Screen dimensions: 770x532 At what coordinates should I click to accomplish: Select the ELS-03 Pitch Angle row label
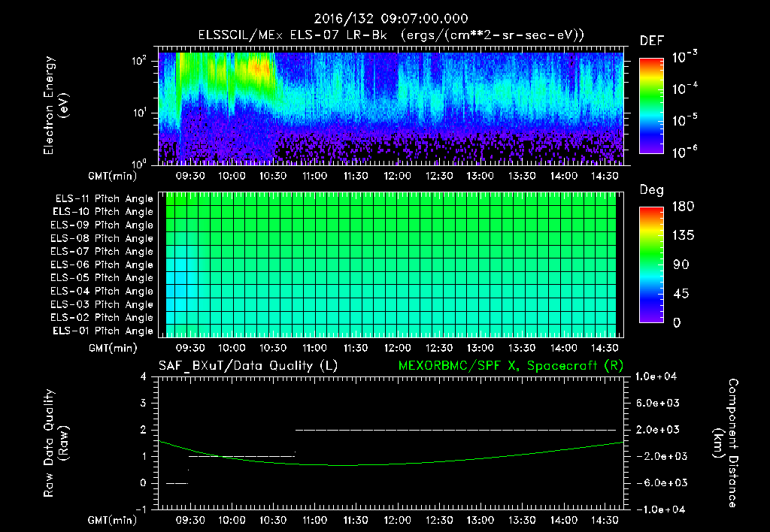(102, 305)
